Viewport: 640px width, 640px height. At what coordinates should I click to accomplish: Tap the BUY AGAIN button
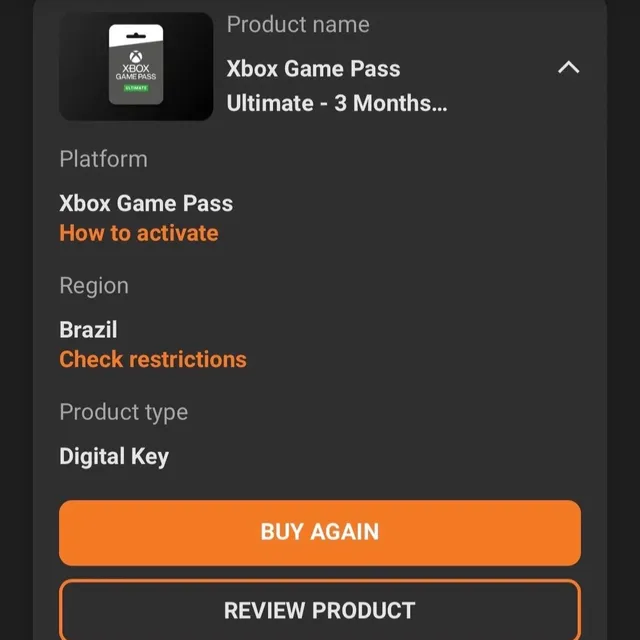[x=320, y=533]
